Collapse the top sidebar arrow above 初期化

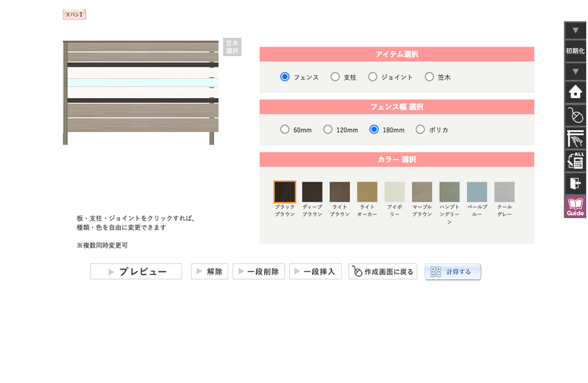click(575, 30)
